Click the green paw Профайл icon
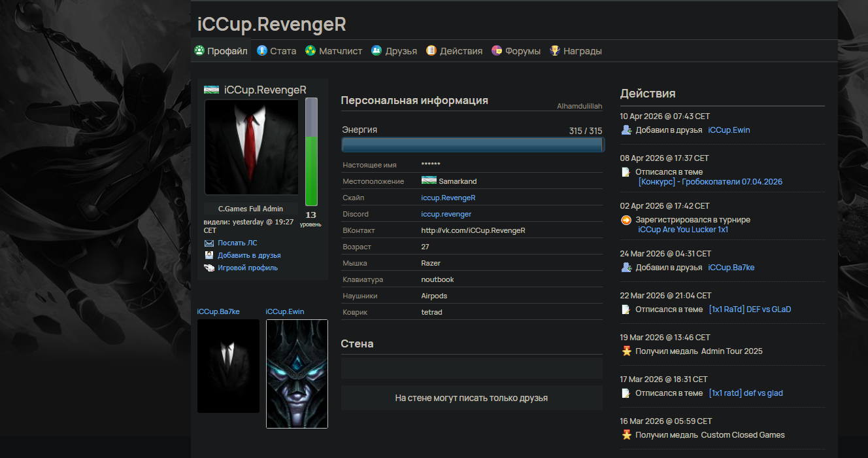 pos(200,50)
